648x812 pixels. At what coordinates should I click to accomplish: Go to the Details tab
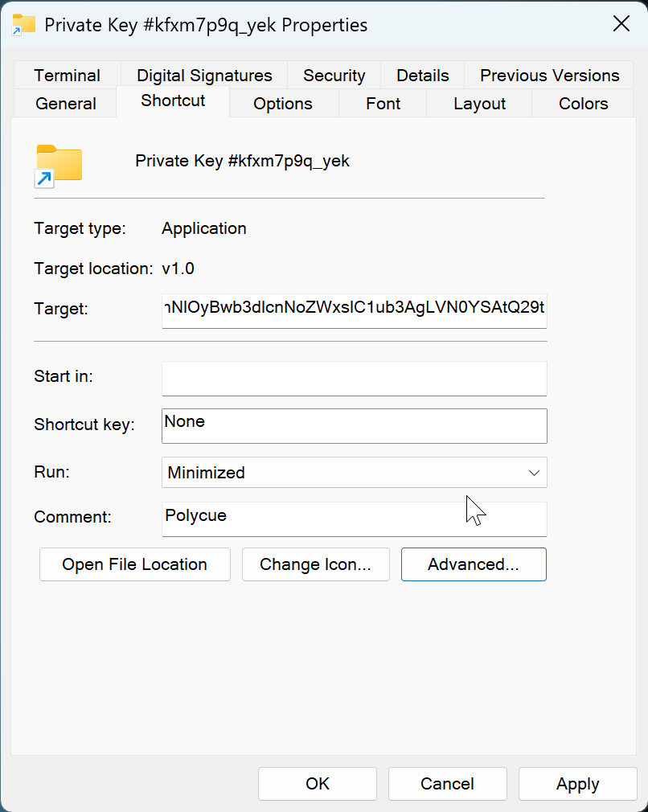tap(422, 76)
